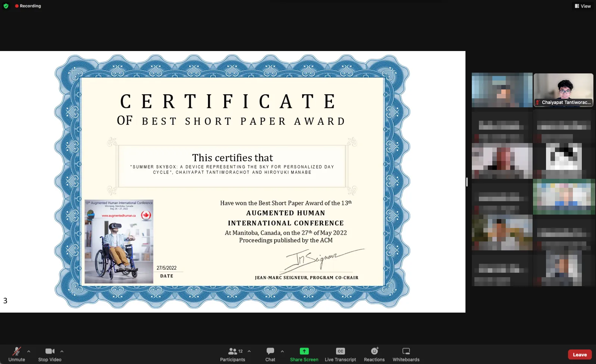Select Chaiyapat Tantiworachot's video tile
This screenshot has height=364, width=596.
[563, 90]
